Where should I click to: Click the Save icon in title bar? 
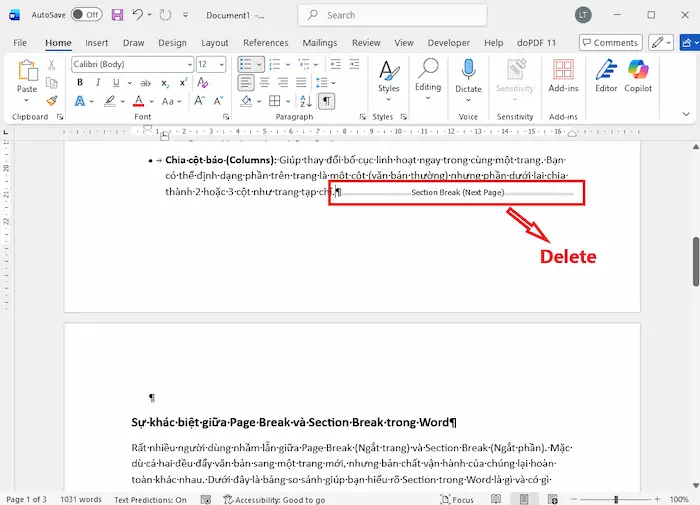118,15
